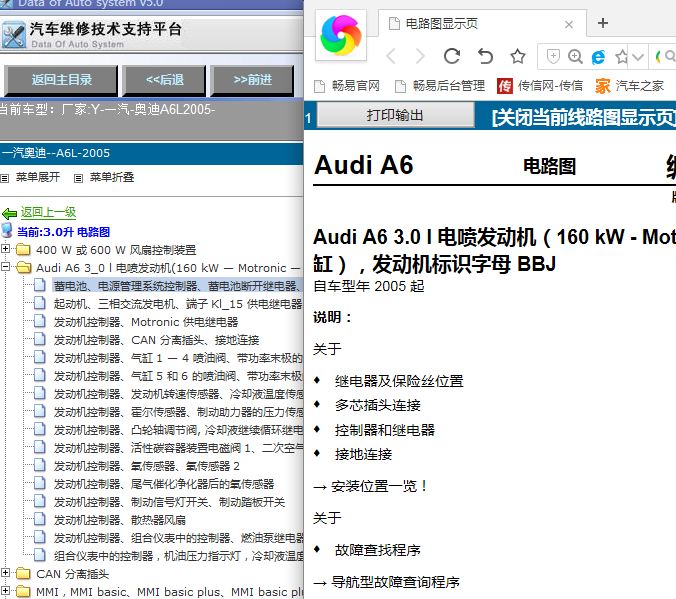Click page icon of 畅易官网 bookmark

point(319,87)
